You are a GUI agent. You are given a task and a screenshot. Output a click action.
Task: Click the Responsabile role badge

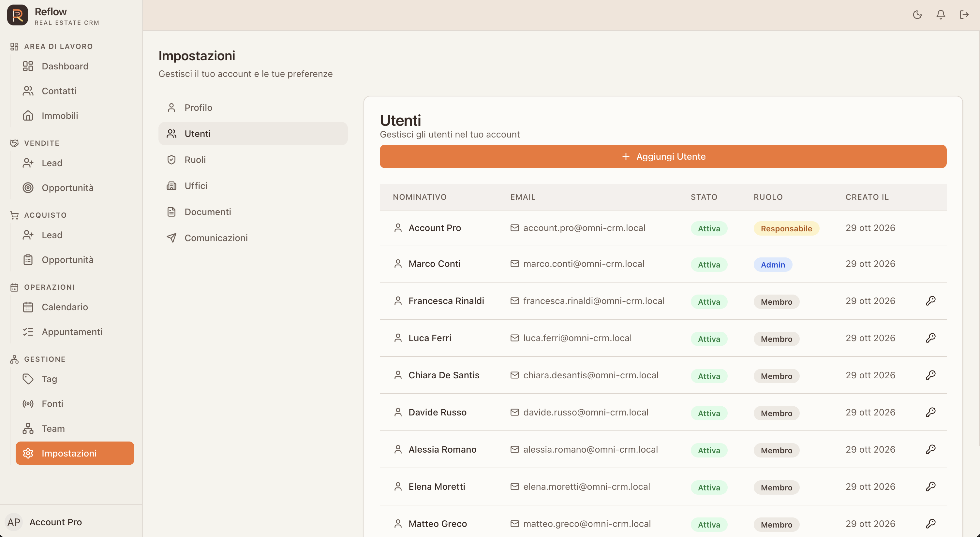pyautogui.click(x=786, y=228)
